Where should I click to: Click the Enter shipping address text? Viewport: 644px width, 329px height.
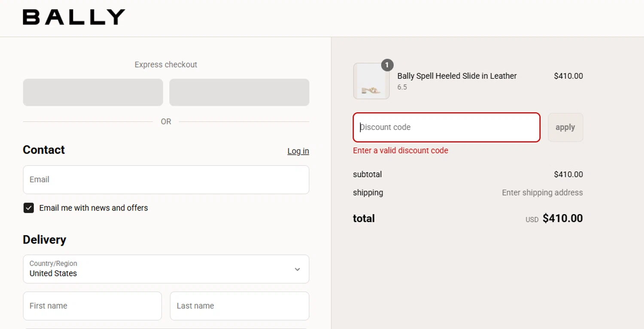tap(542, 193)
